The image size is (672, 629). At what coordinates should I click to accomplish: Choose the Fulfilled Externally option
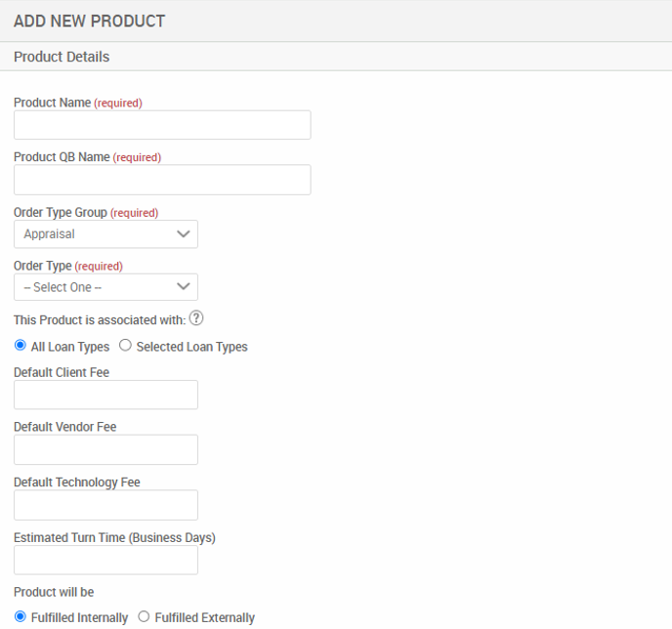click(144, 616)
